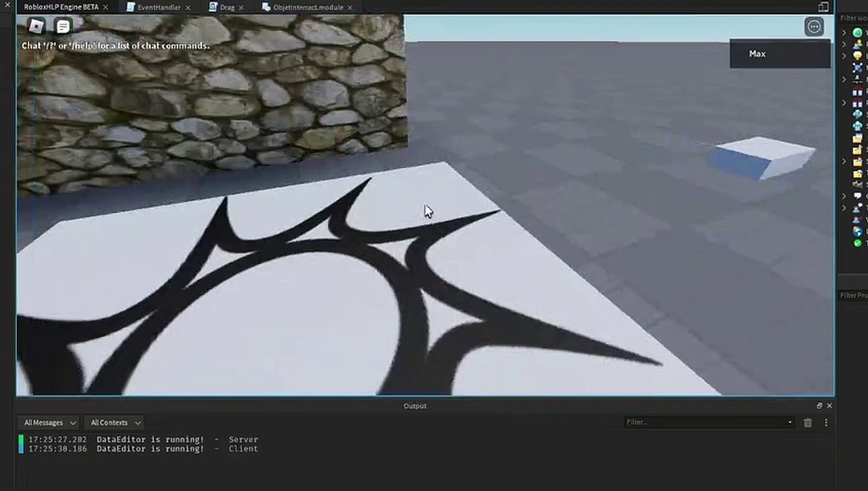Select player Max in the leaderboard
Image resolution: width=868 pixels, height=491 pixels.
pyautogui.click(x=780, y=54)
